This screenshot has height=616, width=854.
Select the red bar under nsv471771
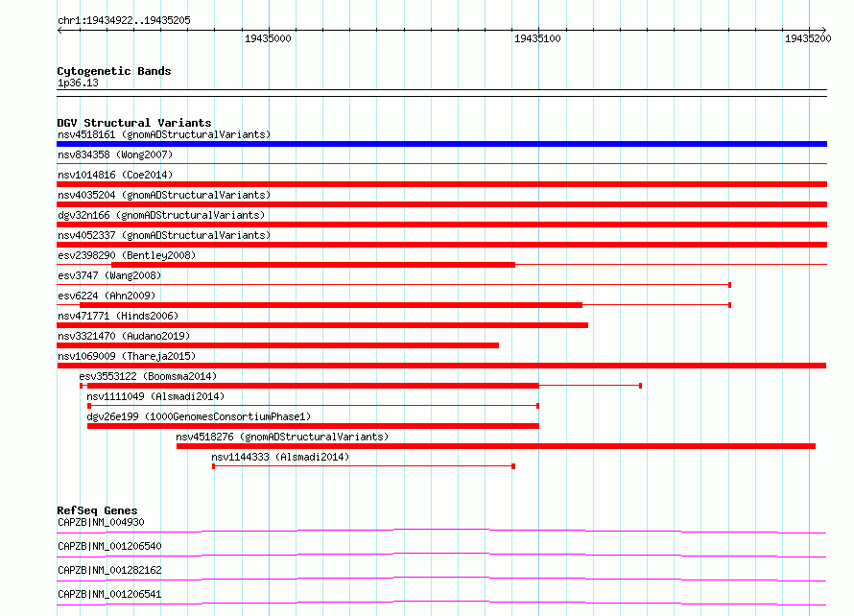point(322,325)
